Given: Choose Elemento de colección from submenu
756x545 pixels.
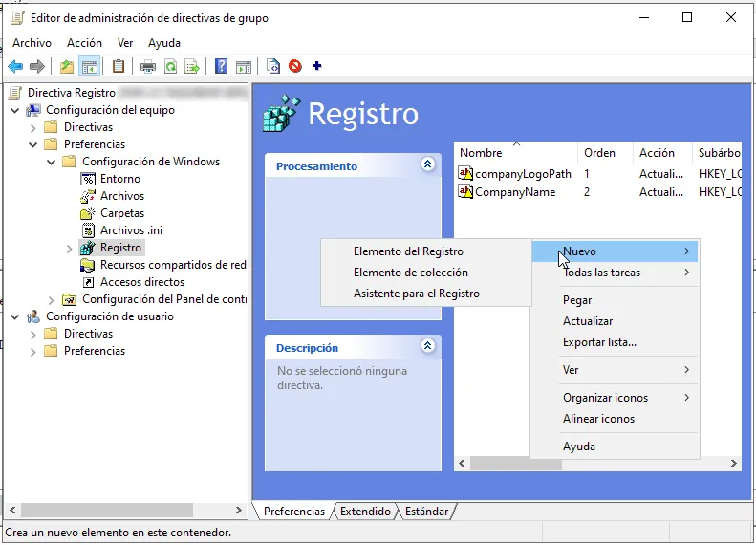Looking at the screenshot, I should 426,272.
